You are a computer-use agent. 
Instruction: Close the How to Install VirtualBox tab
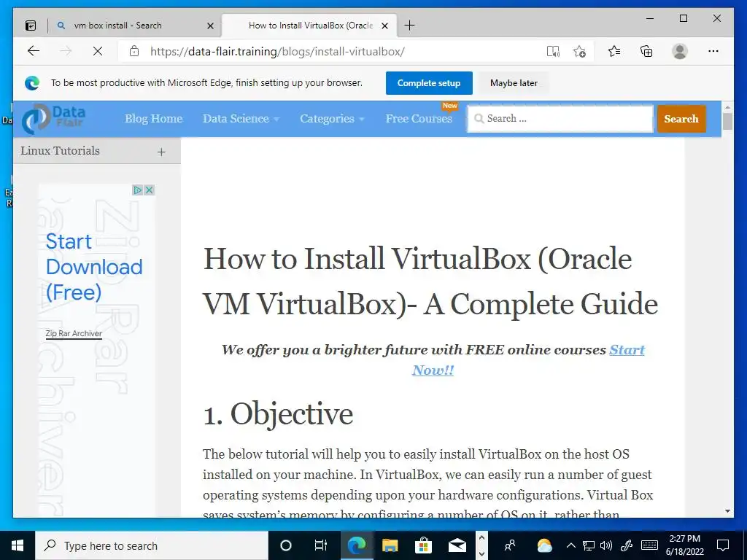click(x=385, y=26)
